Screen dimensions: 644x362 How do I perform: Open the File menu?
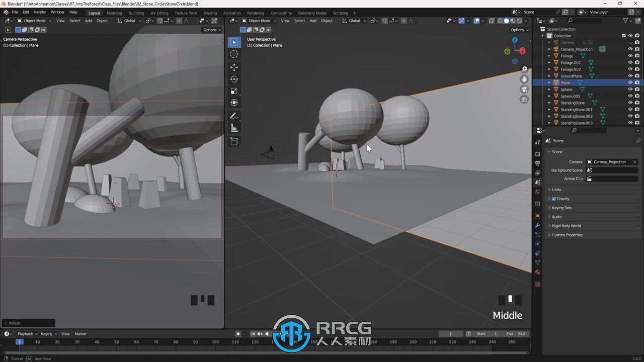15,12
